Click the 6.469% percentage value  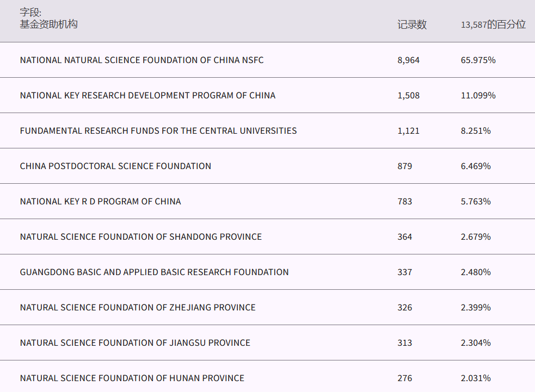[476, 166]
